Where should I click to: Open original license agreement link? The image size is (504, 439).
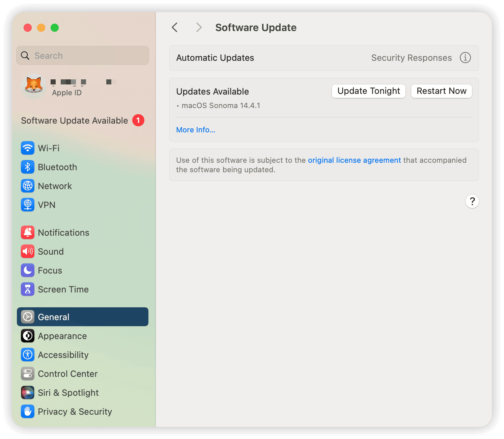pyautogui.click(x=355, y=160)
